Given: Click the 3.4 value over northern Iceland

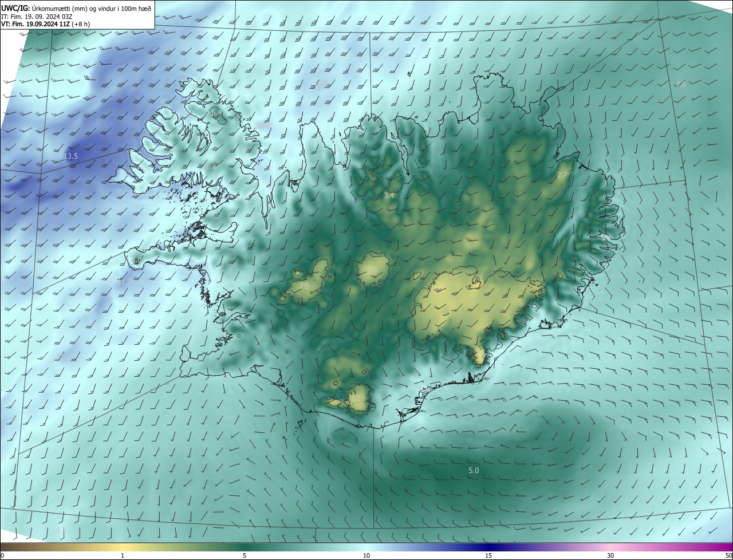Looking at the screenshot, I should 389,196.
